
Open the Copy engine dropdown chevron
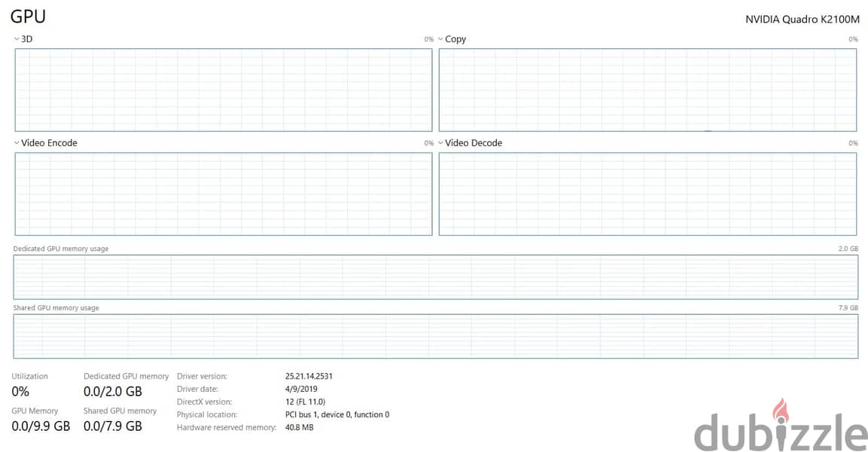pos(440,38)
